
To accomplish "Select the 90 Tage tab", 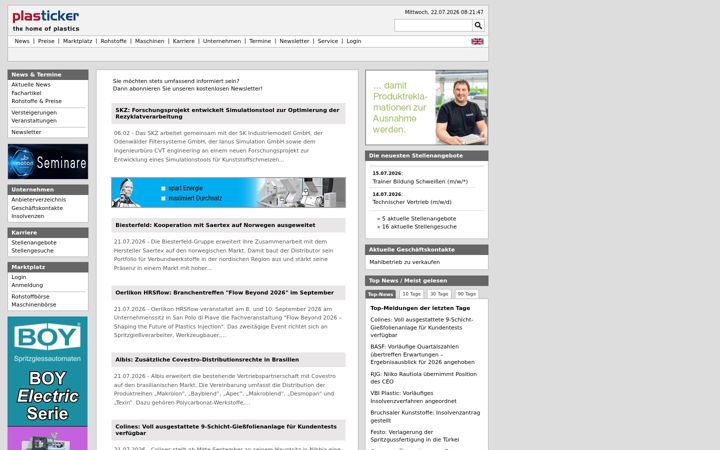I will click(467, 294).
